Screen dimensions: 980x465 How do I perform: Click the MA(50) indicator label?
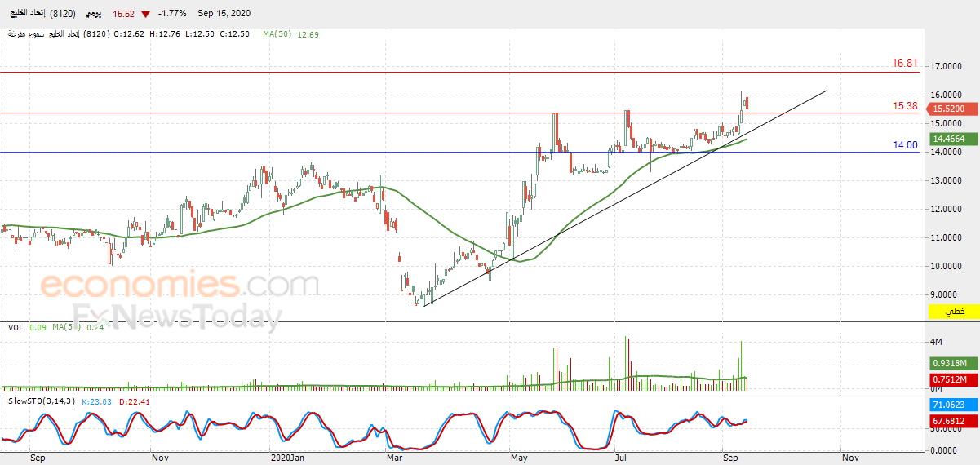tap(277, 34)
